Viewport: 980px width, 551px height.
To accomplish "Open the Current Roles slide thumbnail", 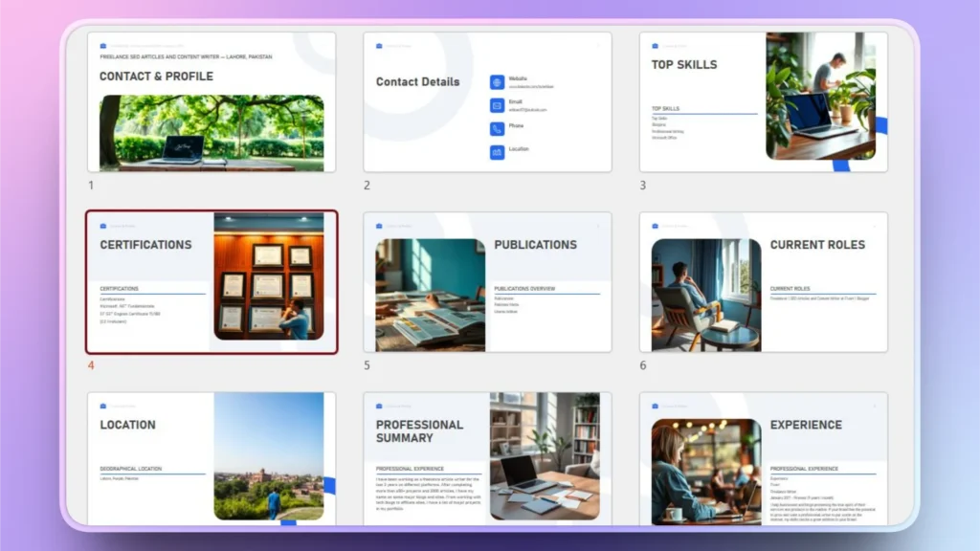I will (x=763, y=282).
